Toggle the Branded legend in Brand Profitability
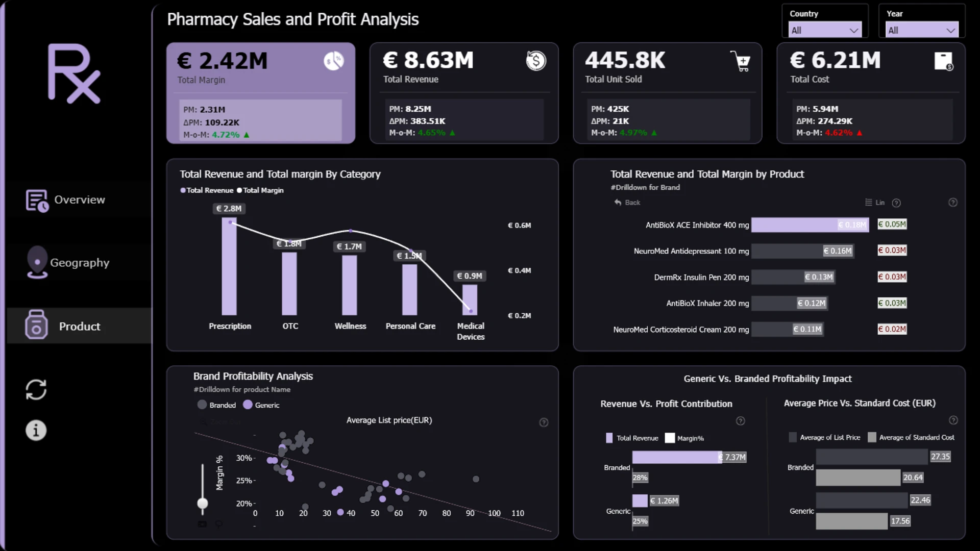The height and width of the screenshot is (551, 980). click(217, 405)
